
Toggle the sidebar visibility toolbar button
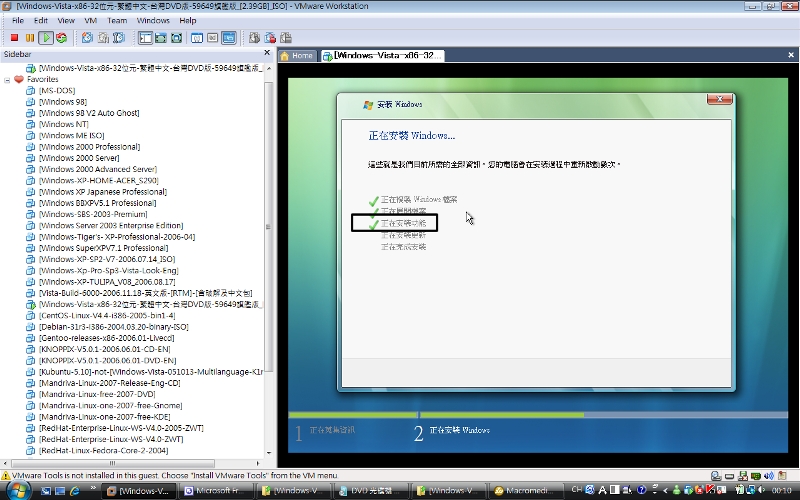tap(145, 38)
